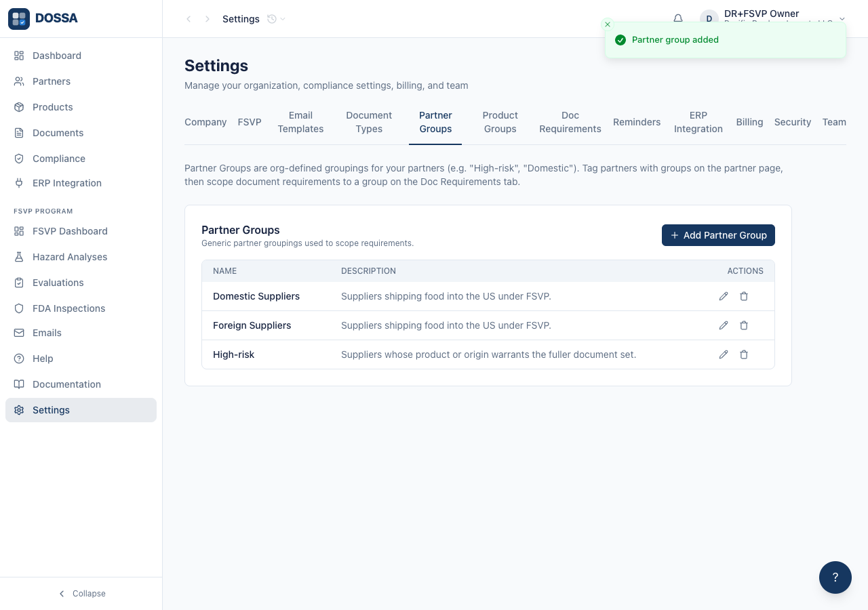Open the recent history dropdown
The width and height of the screenshot is (868, 610).
(276, 19)
